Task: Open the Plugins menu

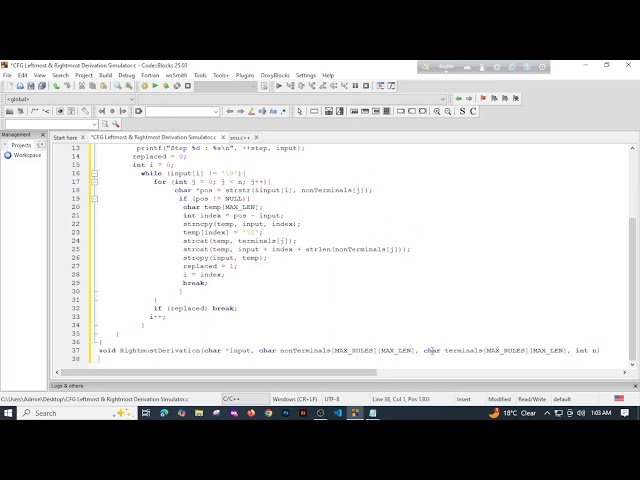Action: pyautogui.click(x=245, y=76)
